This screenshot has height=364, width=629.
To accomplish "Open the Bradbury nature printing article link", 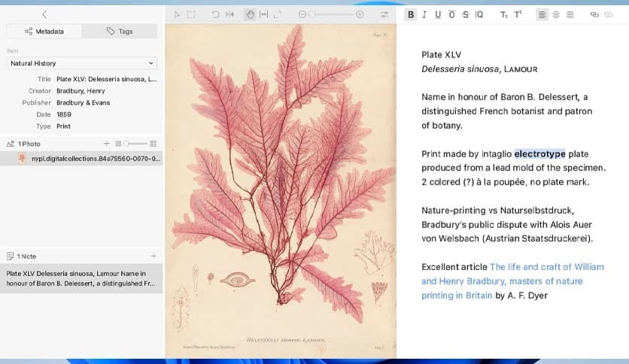I will [x=512, y=281].
